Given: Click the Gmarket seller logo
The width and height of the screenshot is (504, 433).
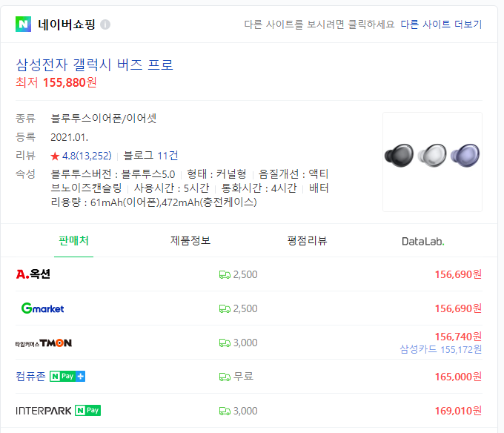Looking at the screenshot, I should [x=42, y=308].
